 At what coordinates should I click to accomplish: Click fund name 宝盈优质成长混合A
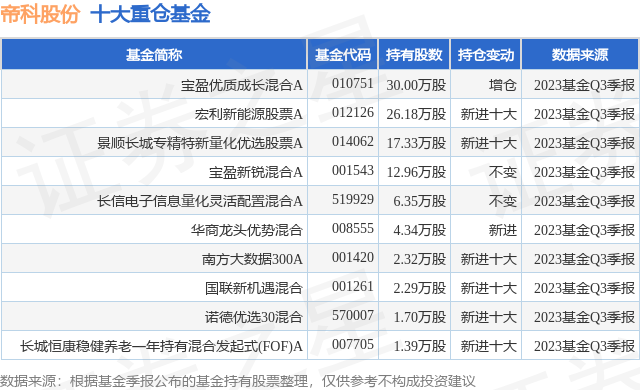click(x=242, y=85)
